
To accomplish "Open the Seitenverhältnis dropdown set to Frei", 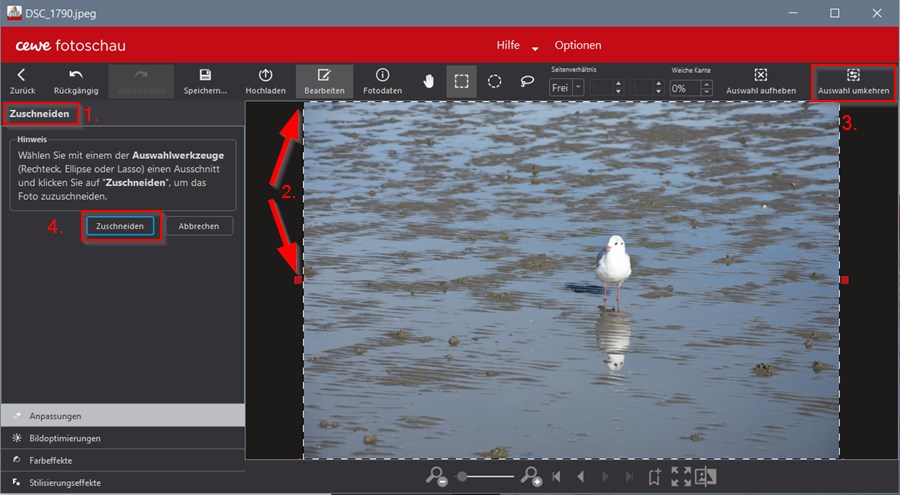I will click(567, 88).
